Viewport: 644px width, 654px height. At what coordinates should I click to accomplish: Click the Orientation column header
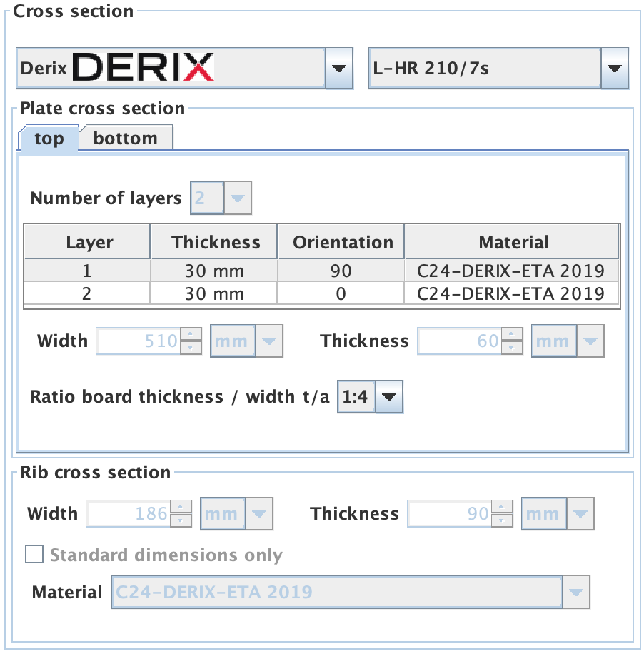click(343, 242)
